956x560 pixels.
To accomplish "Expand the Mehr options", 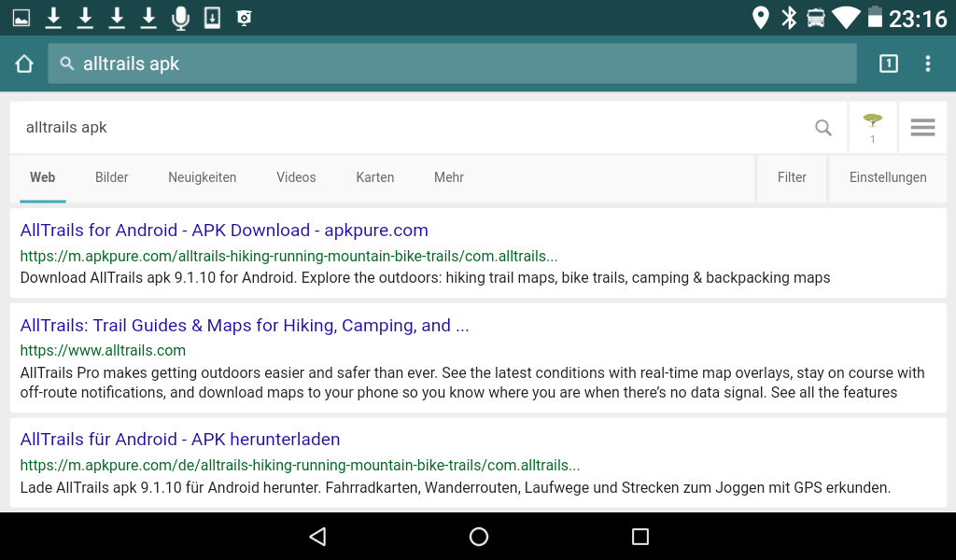I will (448, 177).
